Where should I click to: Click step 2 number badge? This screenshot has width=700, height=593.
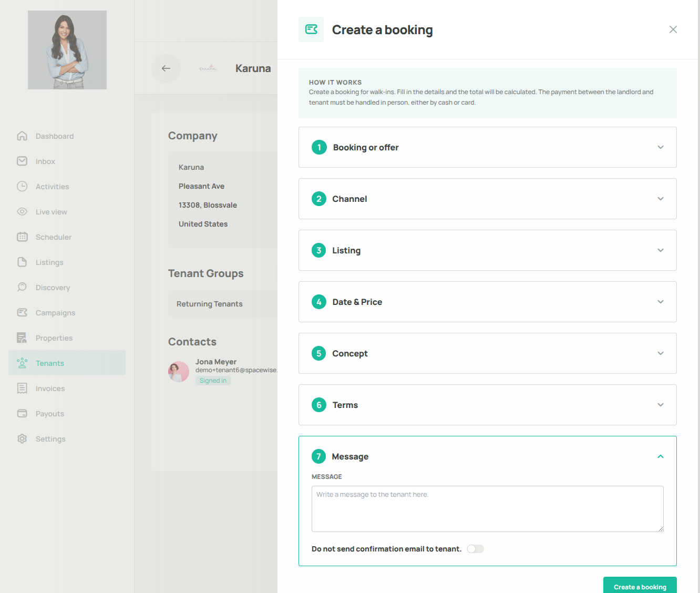coord(319,199)
